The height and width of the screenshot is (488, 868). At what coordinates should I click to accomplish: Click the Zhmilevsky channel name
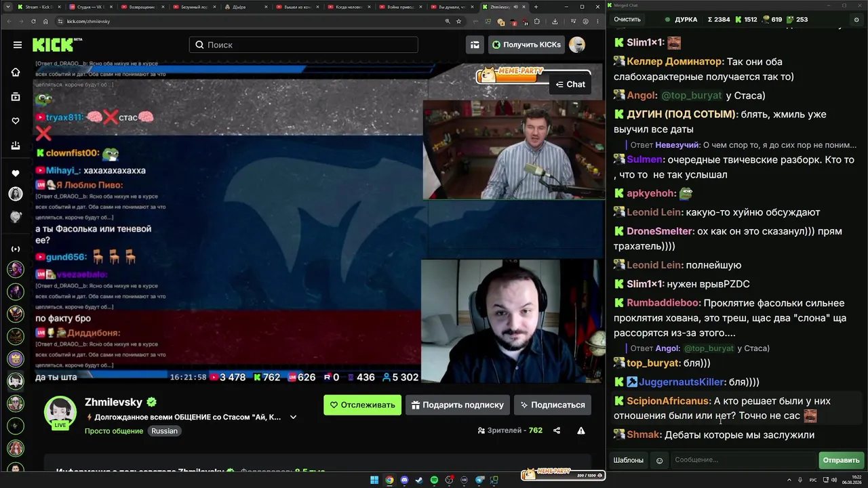pyautogui.click(x=113, y=402)
